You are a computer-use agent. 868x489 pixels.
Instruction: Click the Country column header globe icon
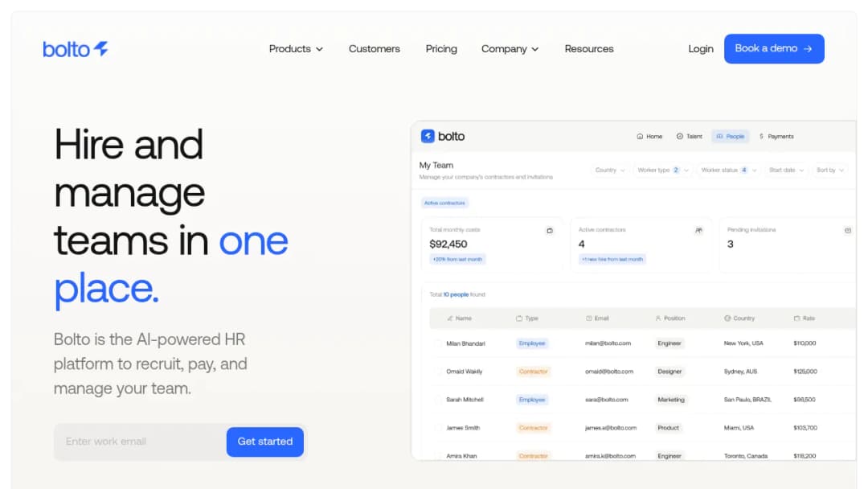727,318
